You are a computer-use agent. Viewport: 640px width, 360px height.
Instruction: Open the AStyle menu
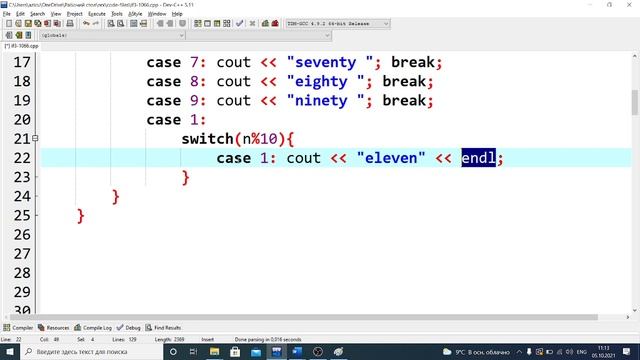pos(135,14)
